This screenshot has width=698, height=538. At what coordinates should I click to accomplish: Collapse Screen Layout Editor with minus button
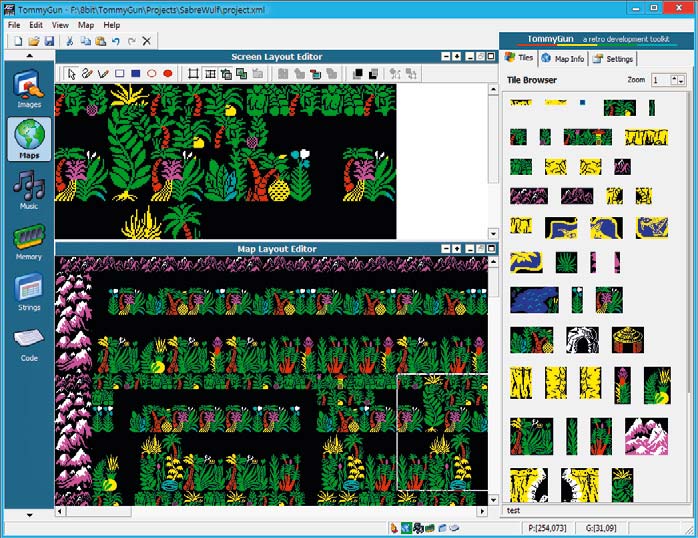coord(446,57)
